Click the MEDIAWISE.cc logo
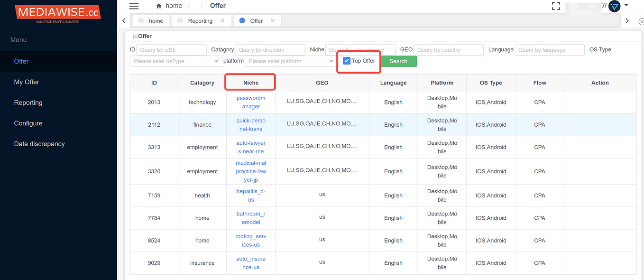 click(x=58, y=13)
